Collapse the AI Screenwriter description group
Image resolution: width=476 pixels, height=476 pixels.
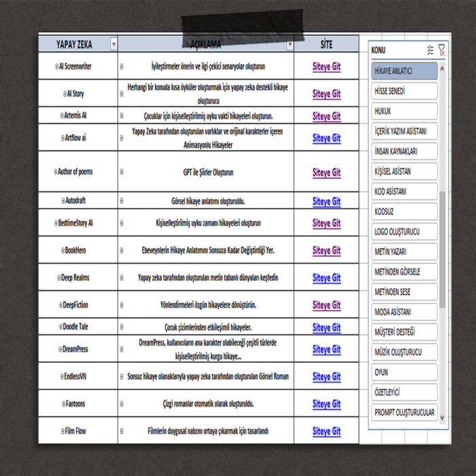tap(122, 67)
